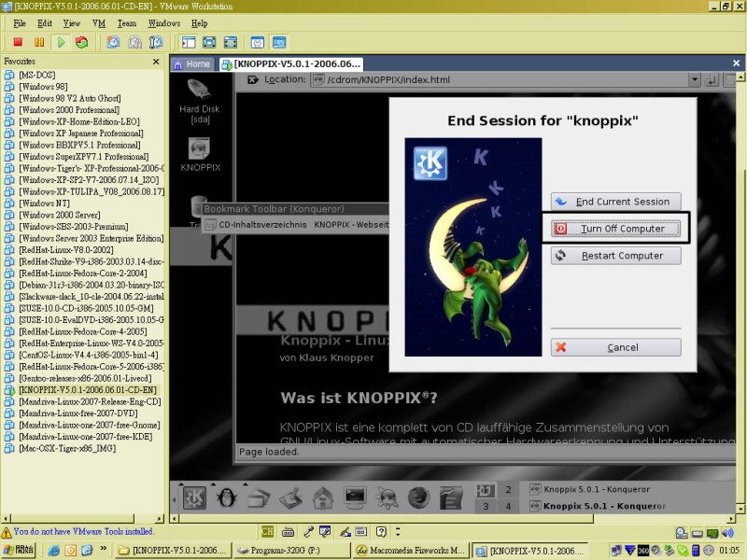Select [Windows 2000 Professional] favorite
Image resolution: width=747 pixels, height=560 pixels.
(69, 110)
